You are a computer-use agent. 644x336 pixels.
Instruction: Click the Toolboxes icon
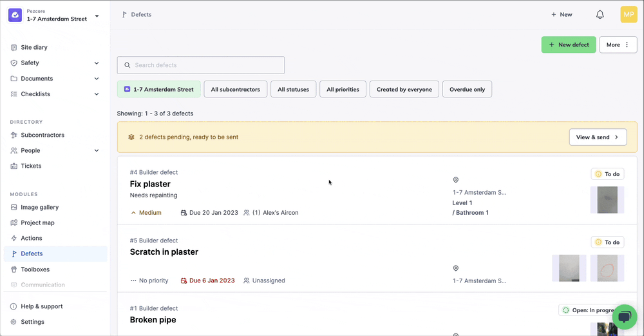14,270
